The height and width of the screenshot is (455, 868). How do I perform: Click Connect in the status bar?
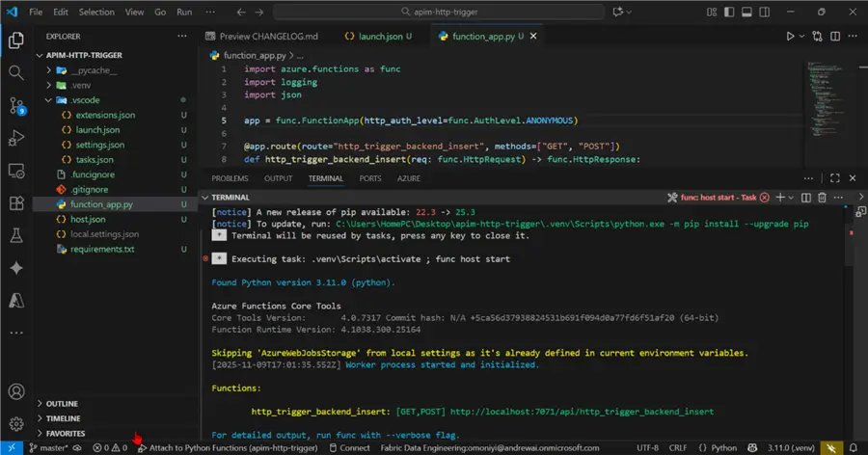349,448
